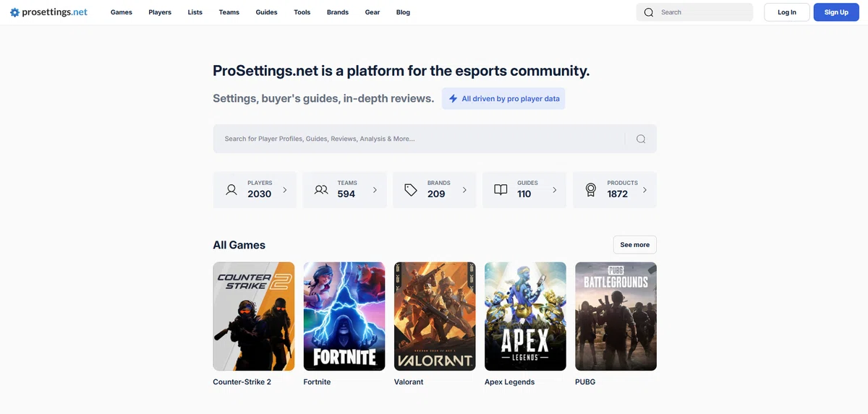This screenshot has width=868, height=414.
Task: Click the All driven by pro player data badge
Action: (x=503, y=98)
